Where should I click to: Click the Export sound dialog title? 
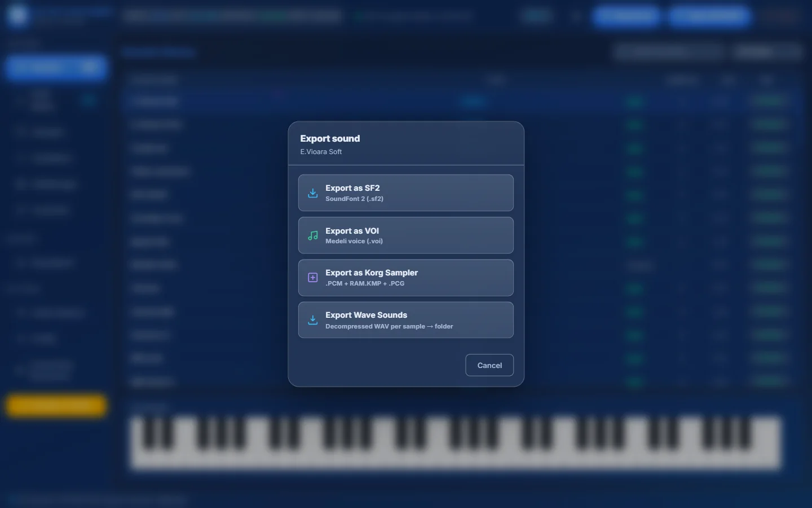(330, 138)
